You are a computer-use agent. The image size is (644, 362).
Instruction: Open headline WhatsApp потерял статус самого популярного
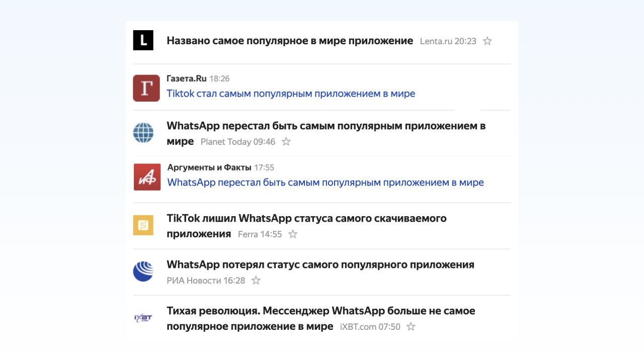pos(320,264)
